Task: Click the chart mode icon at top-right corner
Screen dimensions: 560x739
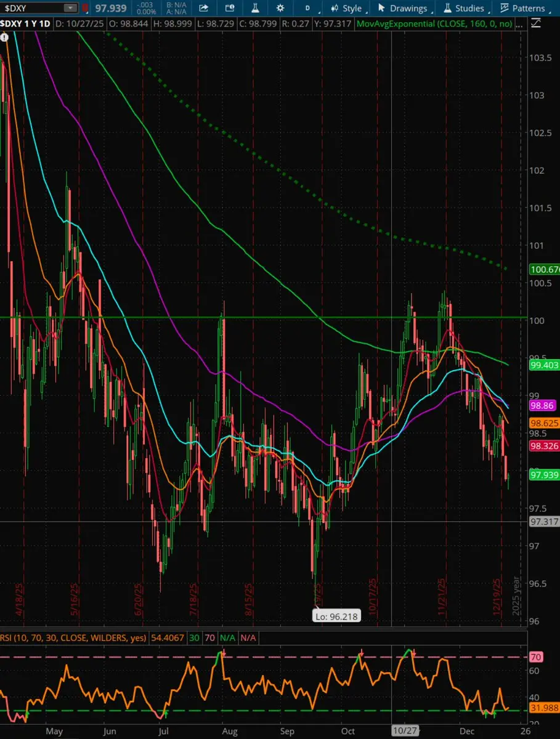Action: [x=536, y=23]
